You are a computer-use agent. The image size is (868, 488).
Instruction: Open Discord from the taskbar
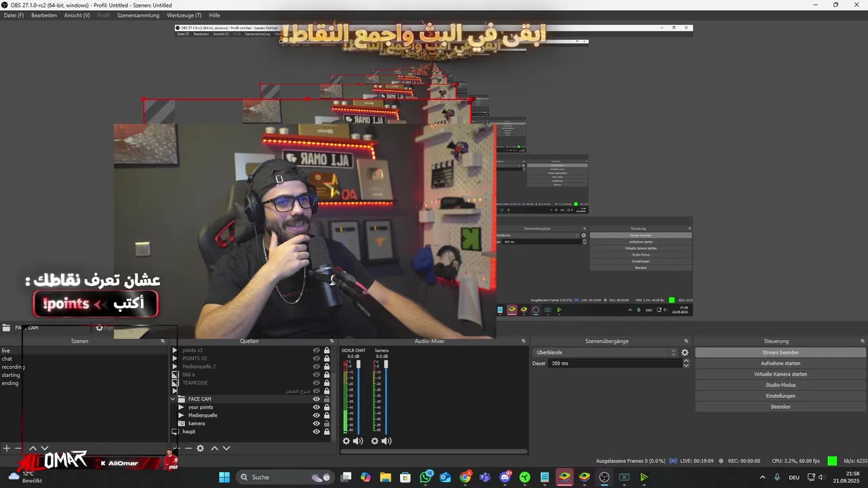(505, 477)
